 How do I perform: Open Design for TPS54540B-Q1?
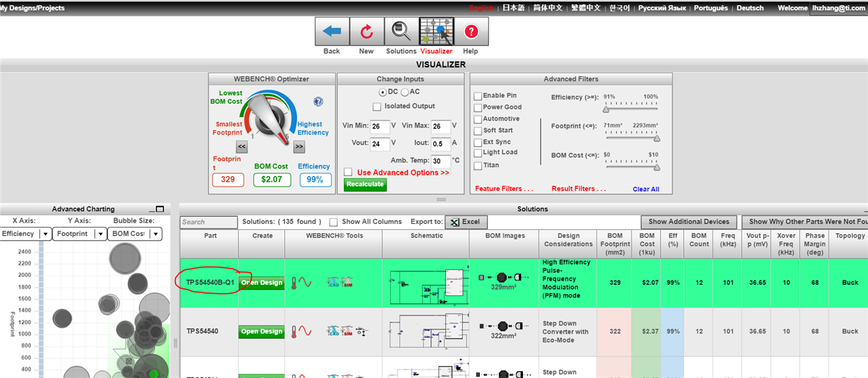(261, 283)
